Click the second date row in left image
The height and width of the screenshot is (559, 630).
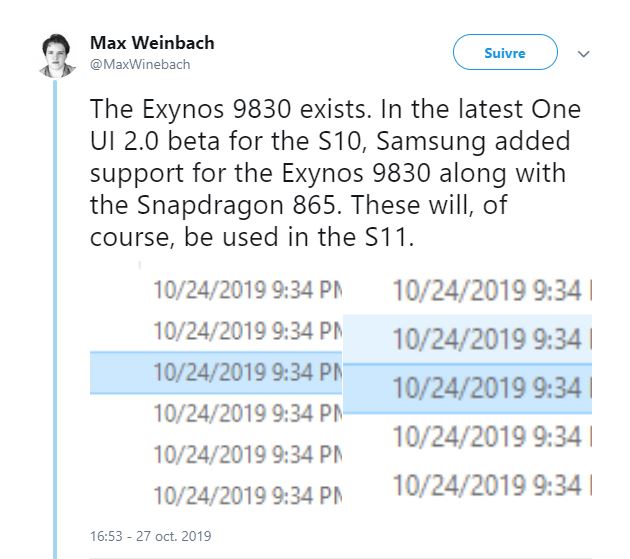(246, 332)
